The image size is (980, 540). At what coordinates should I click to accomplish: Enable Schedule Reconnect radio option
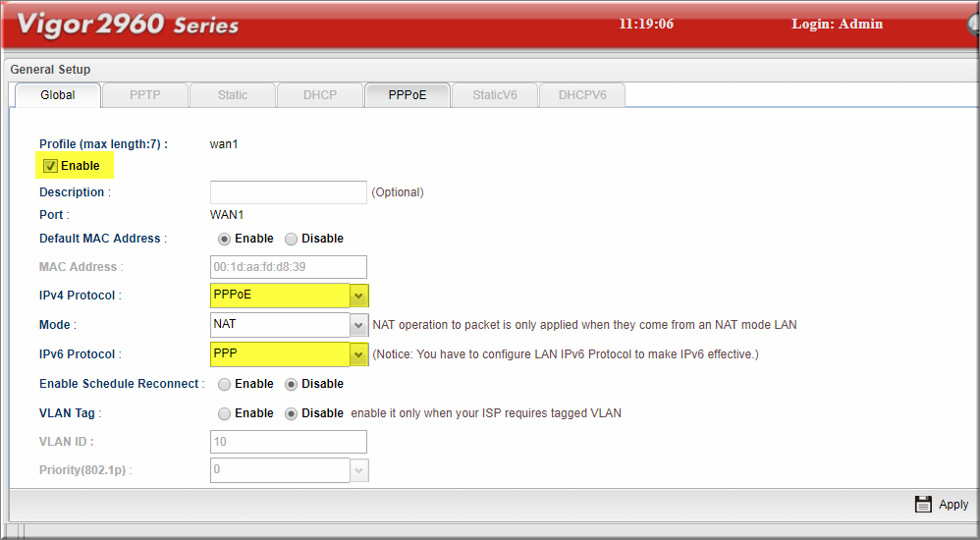pyautogui.click(x=224, y=384)
